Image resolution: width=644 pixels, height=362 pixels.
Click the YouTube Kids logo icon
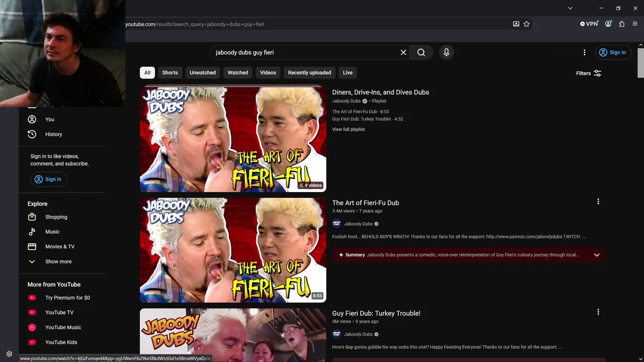[32, 342]
